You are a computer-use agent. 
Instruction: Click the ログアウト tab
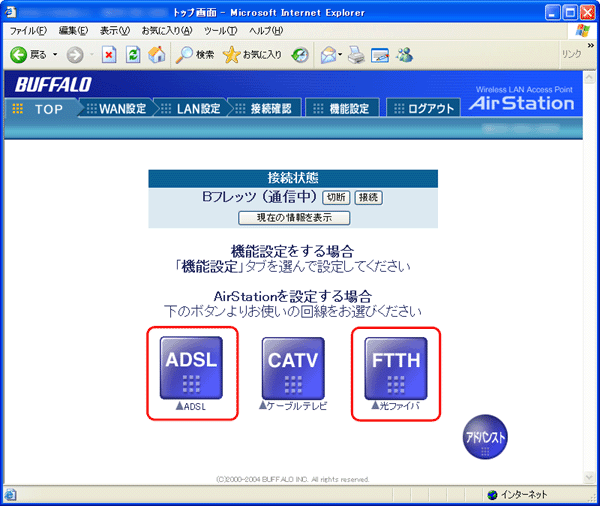pos(424,109)
